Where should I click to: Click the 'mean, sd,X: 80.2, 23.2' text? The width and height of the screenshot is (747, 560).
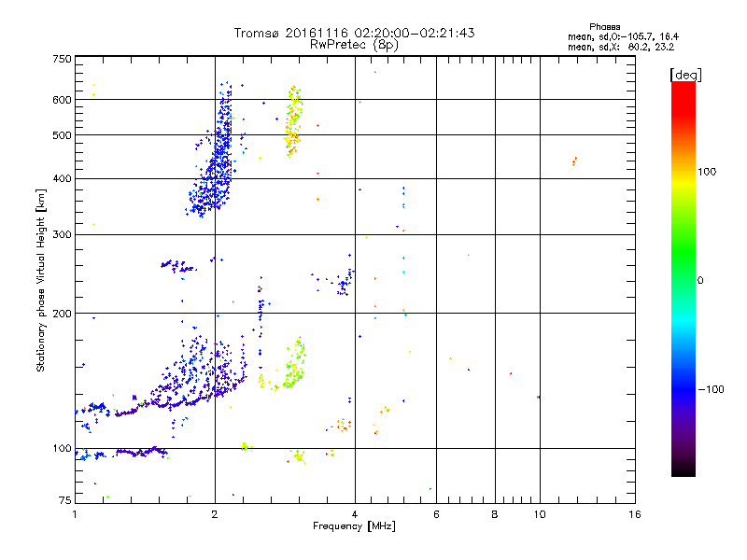621,47
